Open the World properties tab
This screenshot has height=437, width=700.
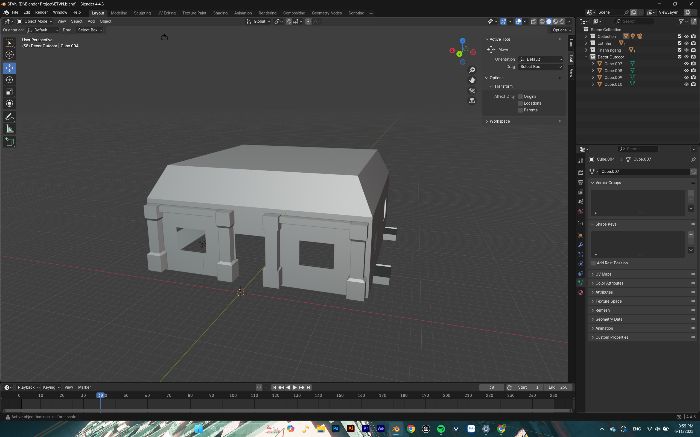[x=580, y=212]
